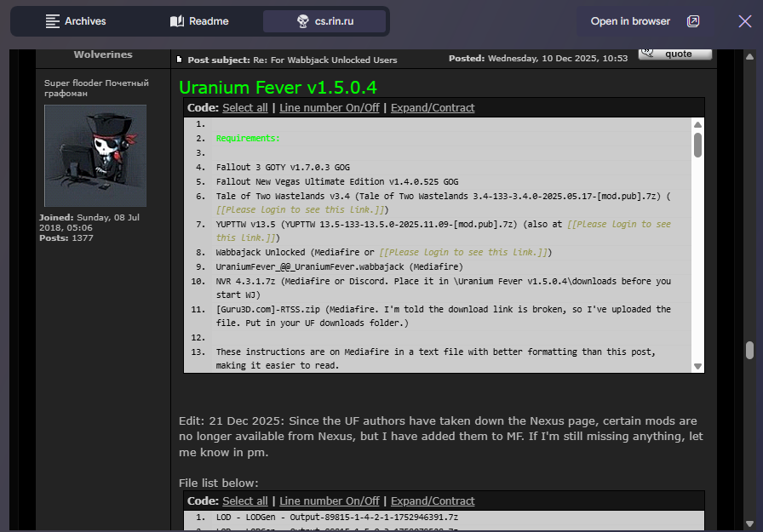Click the main page scrollbar thumb
The width and height of the screenshot is (763, 532).
tap(749, 350)
